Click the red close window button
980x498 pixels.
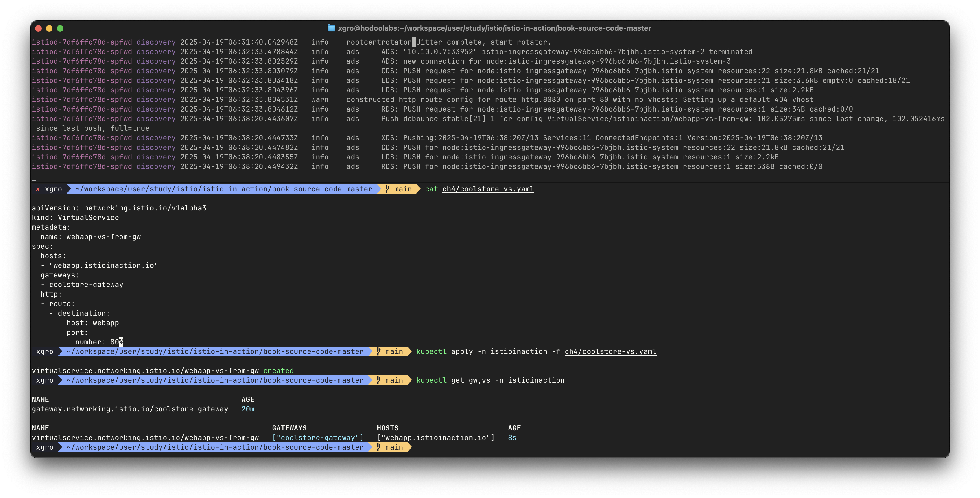[x=38, y=28]
